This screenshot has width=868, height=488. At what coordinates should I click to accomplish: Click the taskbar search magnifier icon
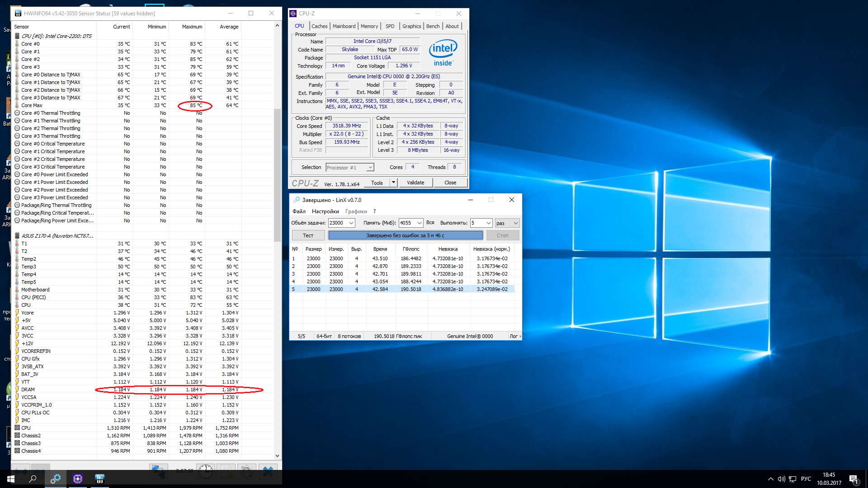pos(33,479)
